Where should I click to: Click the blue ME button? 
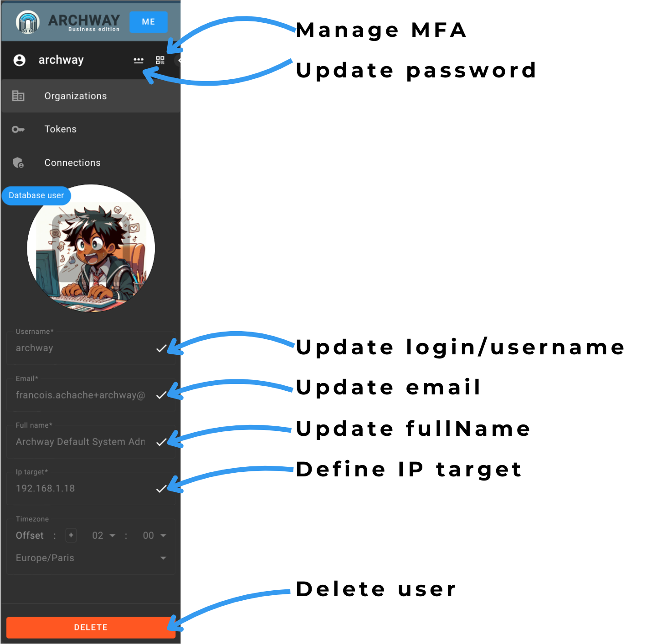[149, 22]
